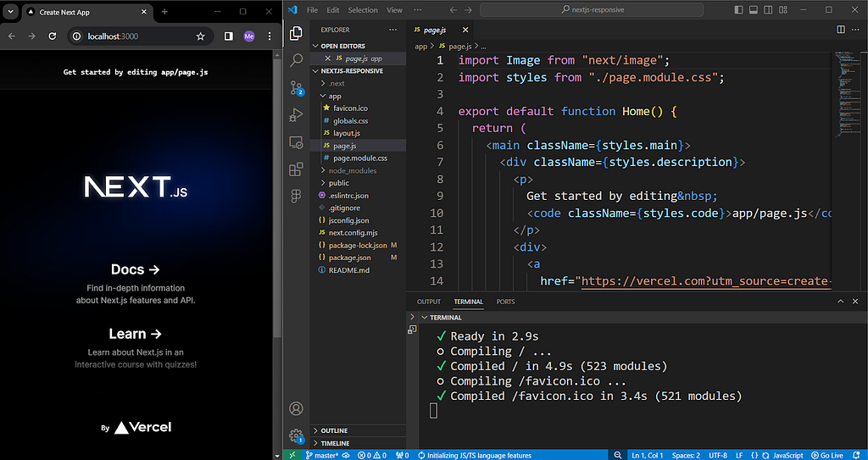This screenshot has width=868, height=460.
Task: Click Spaces: 2 indentation setting
Action: coord(686,455)
